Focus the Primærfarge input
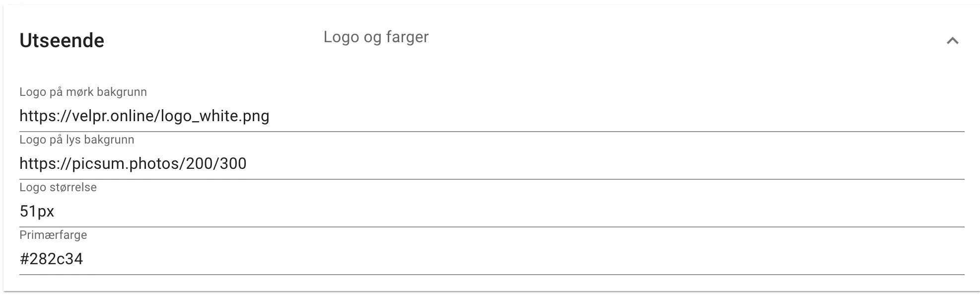 298,258
